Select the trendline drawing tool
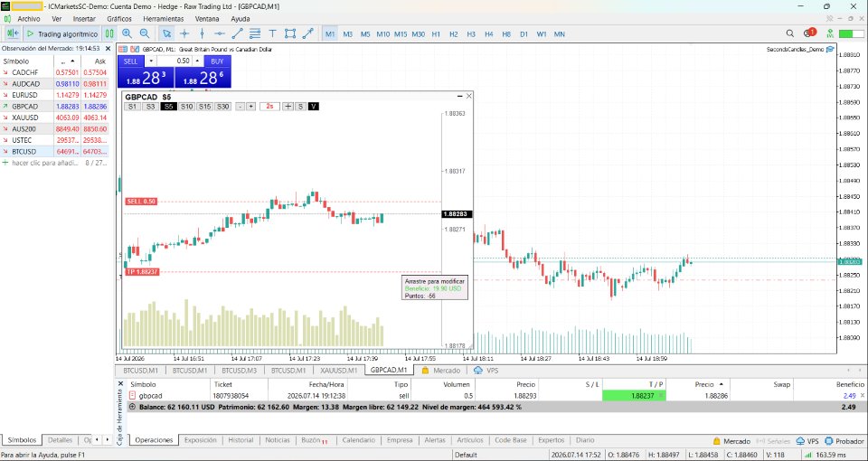 [x=237, y=33]
